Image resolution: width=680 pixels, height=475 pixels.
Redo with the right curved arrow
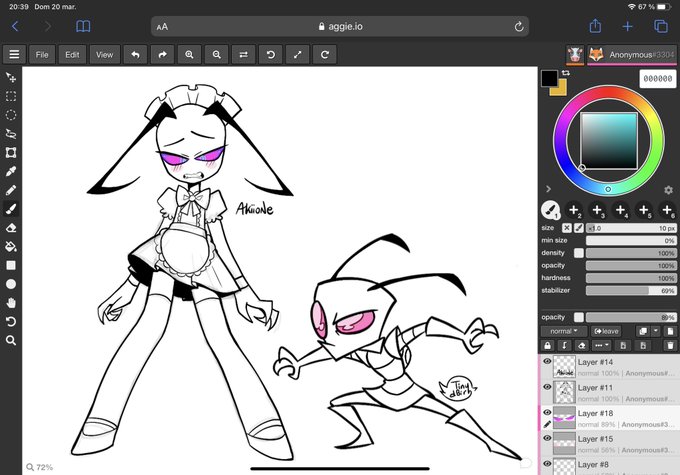(x=162, y=55)
